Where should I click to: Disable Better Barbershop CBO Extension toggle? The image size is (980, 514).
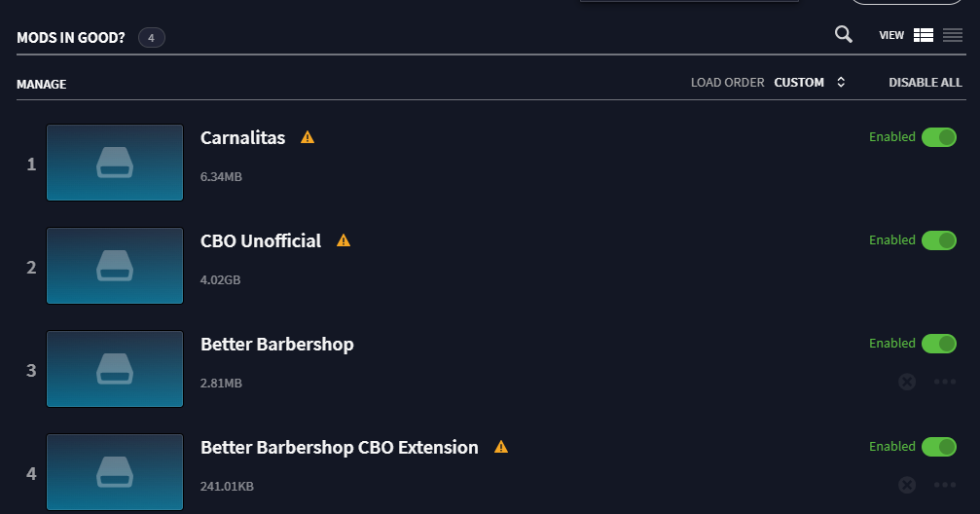[x=939, y=447]
